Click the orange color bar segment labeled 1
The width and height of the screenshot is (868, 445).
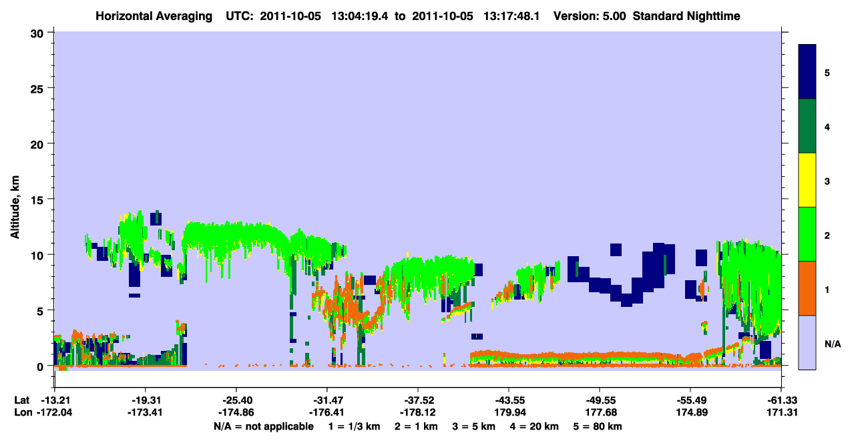pyautogui.click(x=807, y=288)
